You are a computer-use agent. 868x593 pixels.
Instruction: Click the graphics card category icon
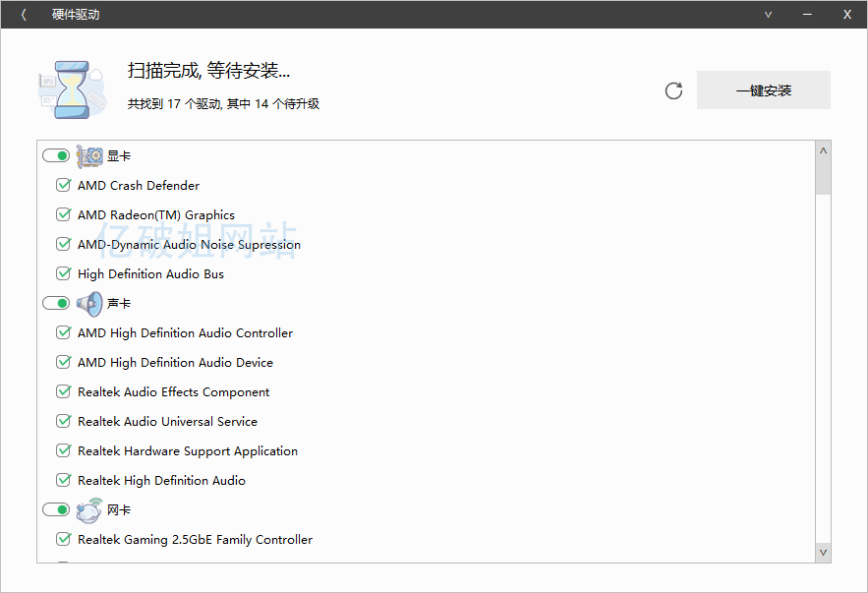click(x=89, y=156)
